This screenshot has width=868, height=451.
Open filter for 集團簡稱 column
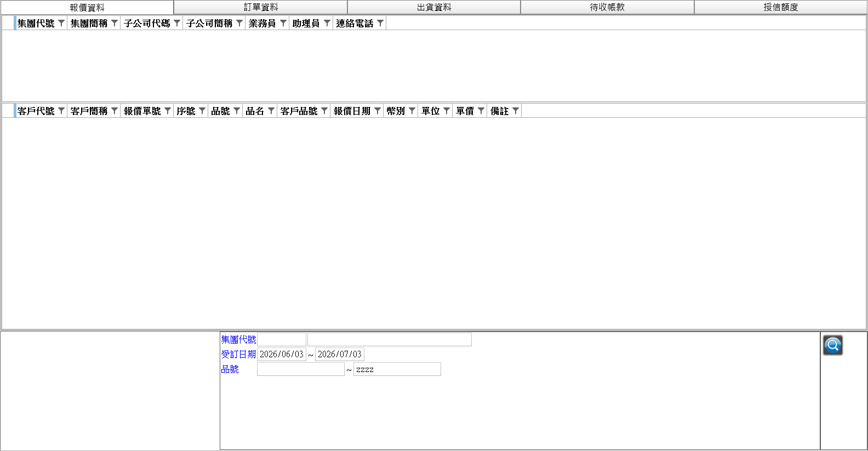coord(115,23)
